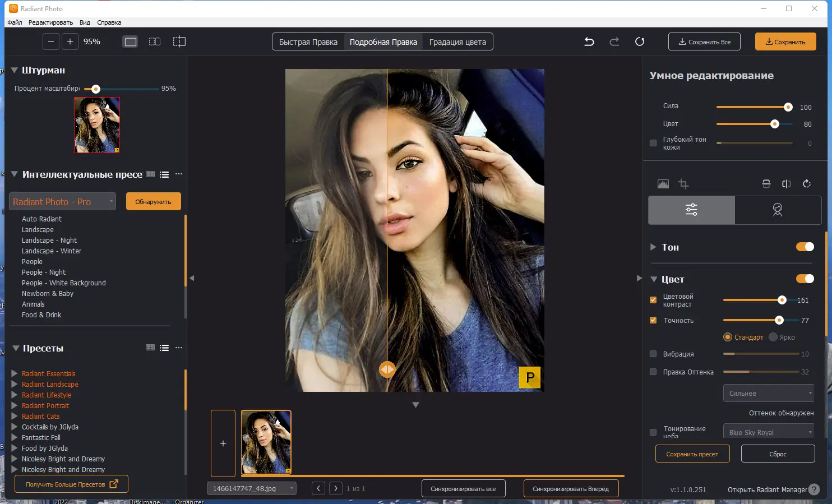The image size is (832, 504).
Task: Open the histogram icon
Action: (x=663, y=184)
